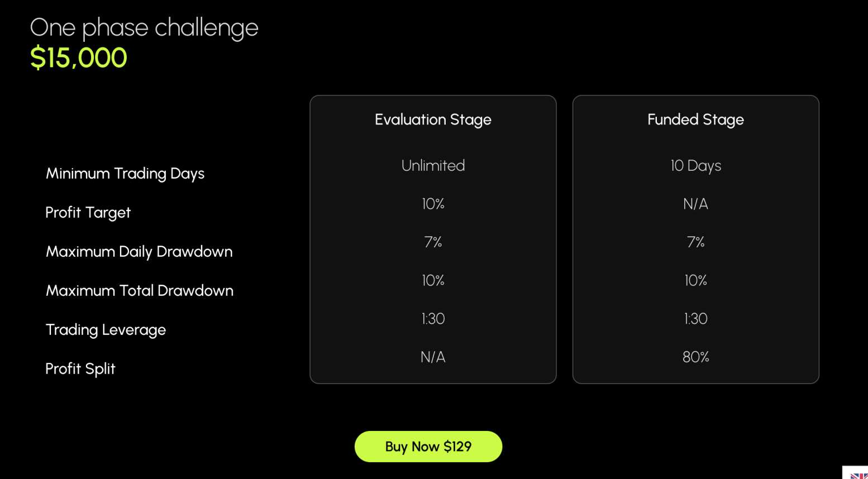Click the Profit Target row label

pos(88,213)
